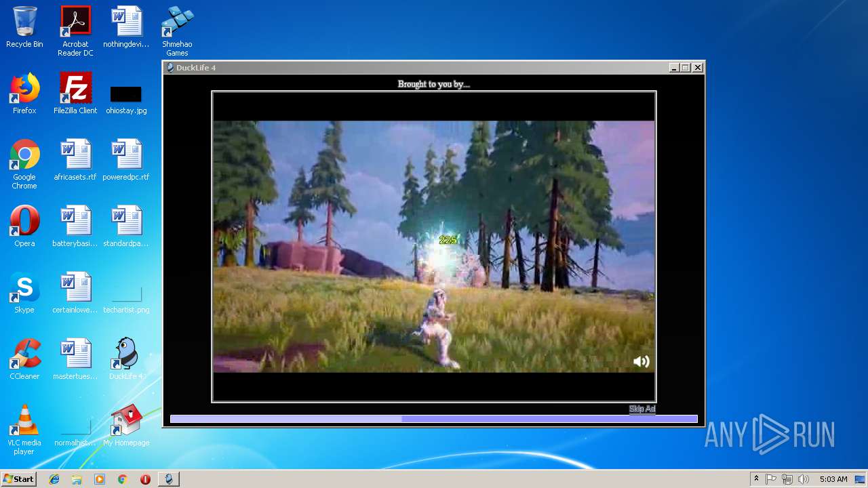Open FileZilla Client shortcut
This screenshot has width=868, height=488.
tap(75, 94)
